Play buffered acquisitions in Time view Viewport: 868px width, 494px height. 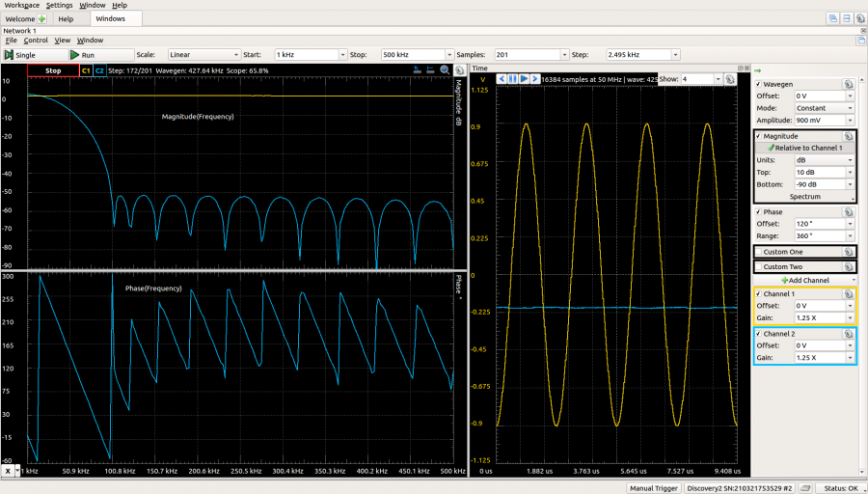[x=524, y=79]
